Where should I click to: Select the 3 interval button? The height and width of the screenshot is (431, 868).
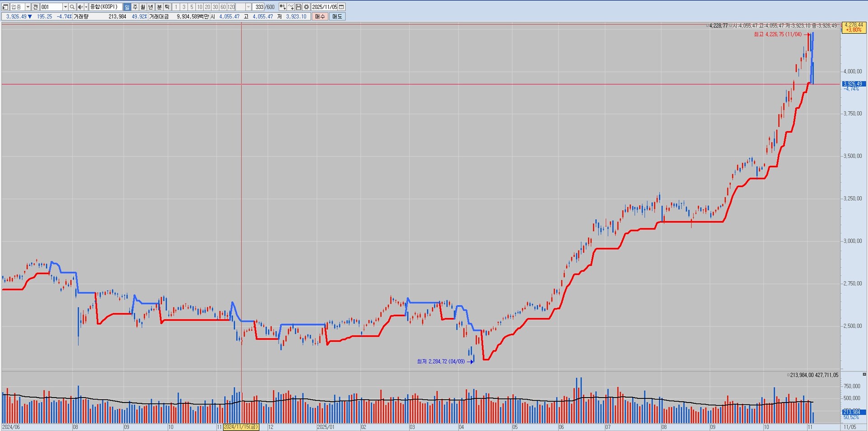[x=184, y=7]
